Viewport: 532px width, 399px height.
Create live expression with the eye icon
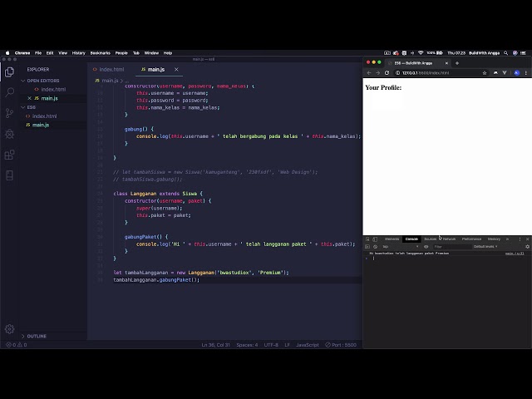click(x=426, y=247)
